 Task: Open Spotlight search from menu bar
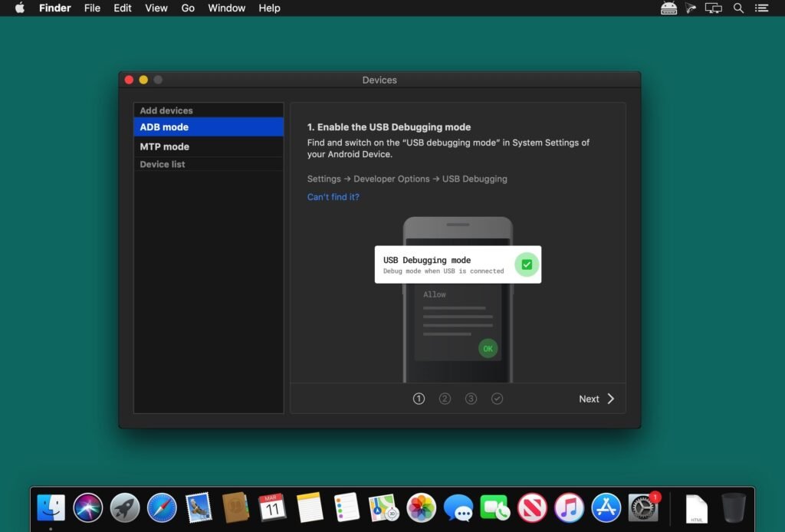[x=738, y=8]
